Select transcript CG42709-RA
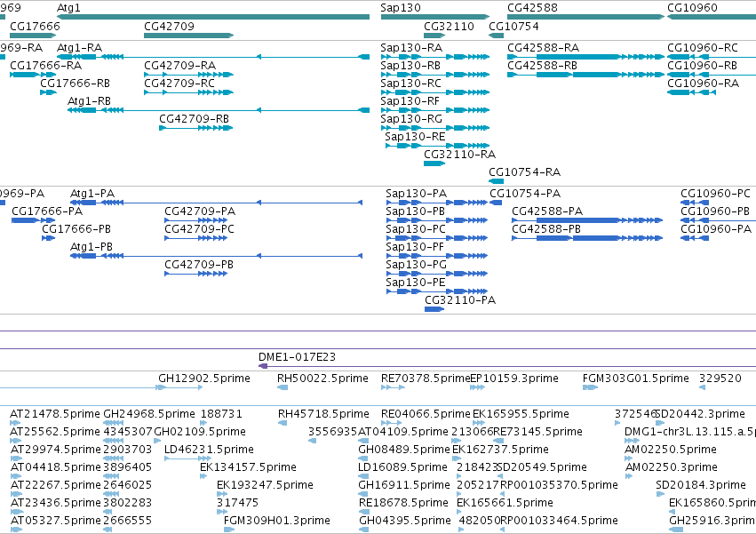Image resolution: width=756 pixels, height=534 pixels. [x=188, y=75]
